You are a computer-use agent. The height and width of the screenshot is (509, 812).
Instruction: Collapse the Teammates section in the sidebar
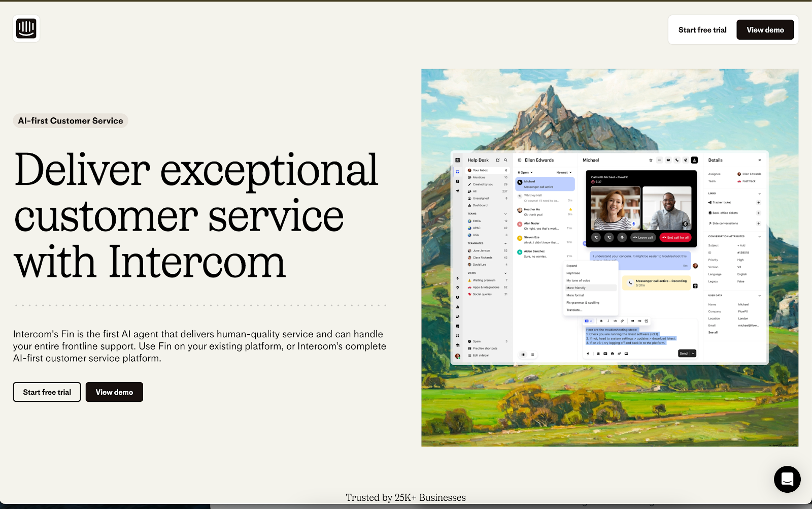[505, 243]
